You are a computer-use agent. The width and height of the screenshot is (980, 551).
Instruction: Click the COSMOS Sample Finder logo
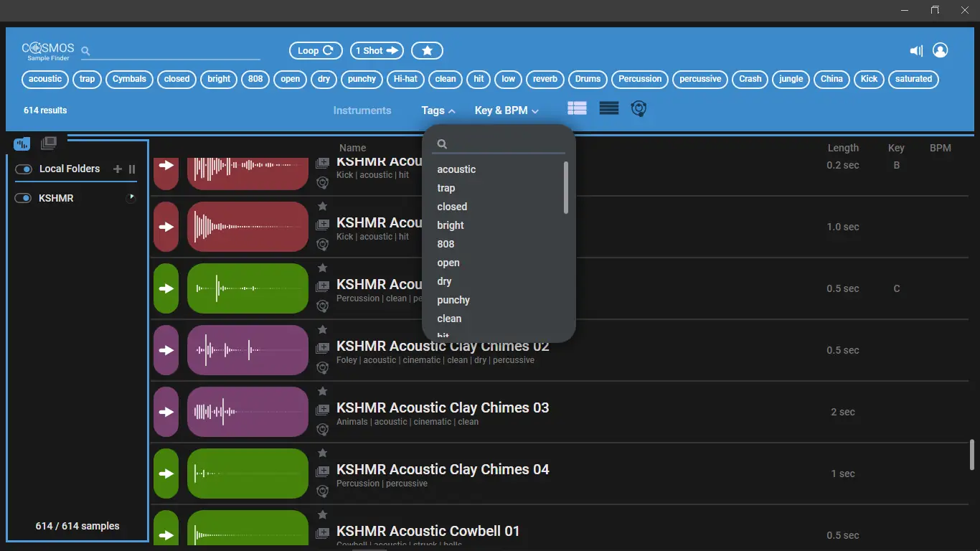pos(48,51)
